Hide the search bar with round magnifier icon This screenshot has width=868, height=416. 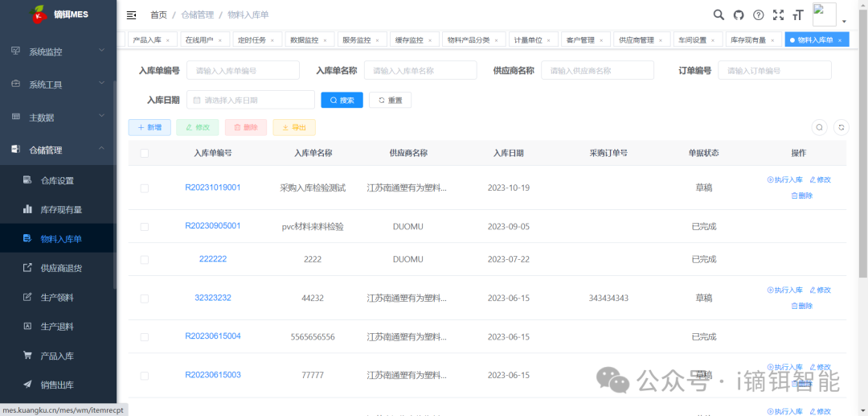(x=819, y=127)
